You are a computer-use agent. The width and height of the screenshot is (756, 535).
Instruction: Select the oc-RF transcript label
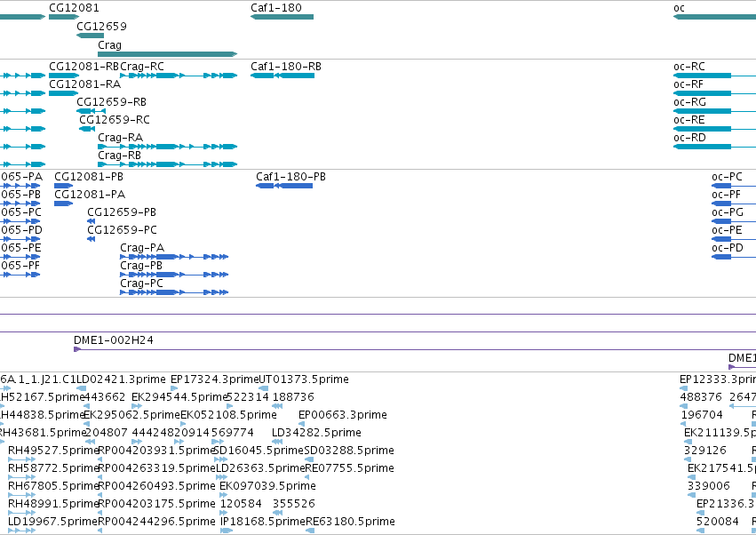[688, 84]
